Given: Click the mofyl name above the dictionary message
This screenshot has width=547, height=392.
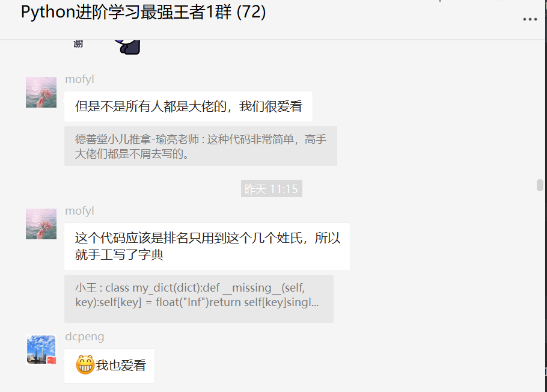Looking at the screenshot, I should click(79, 211).
